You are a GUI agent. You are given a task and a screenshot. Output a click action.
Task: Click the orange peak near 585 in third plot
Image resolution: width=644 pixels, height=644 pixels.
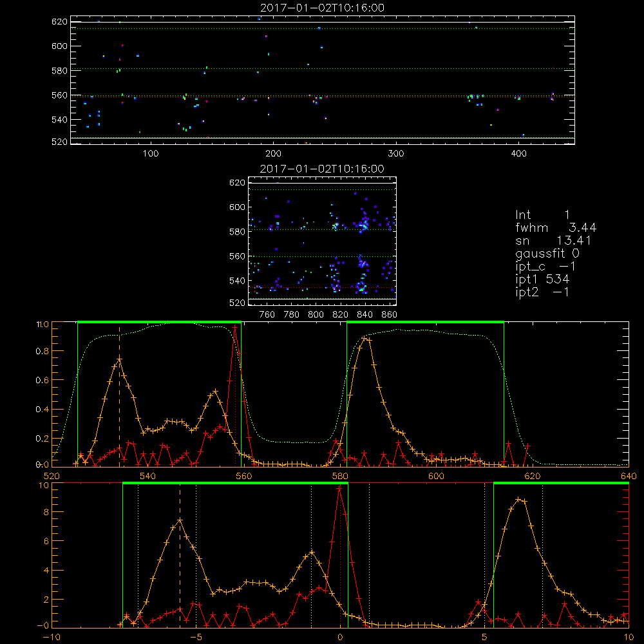(x=365, y=339)
